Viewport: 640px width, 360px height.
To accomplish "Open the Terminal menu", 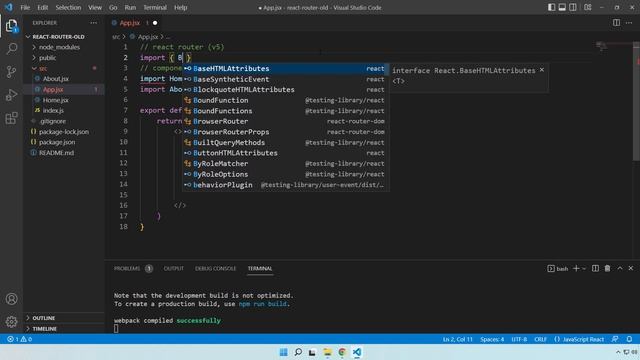I will pos(155,7).
